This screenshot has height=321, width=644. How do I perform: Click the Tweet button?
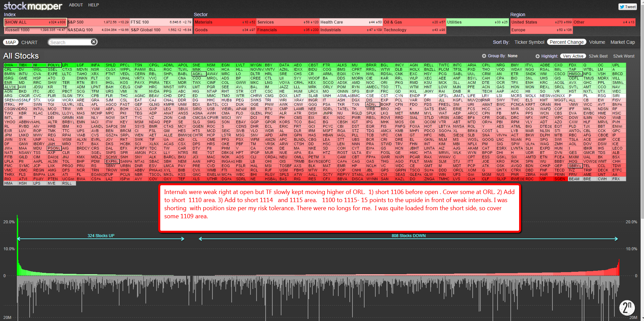click(x=628, y=7)
